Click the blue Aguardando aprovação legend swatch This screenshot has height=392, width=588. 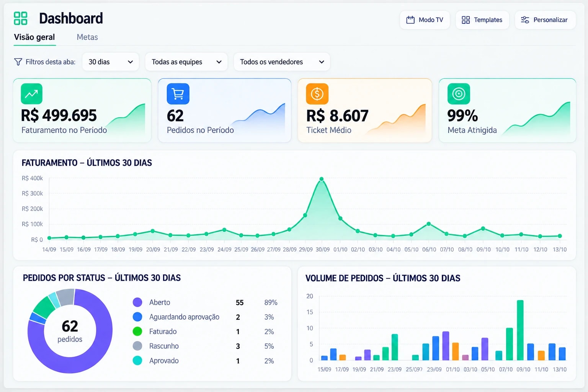[137, 317]
